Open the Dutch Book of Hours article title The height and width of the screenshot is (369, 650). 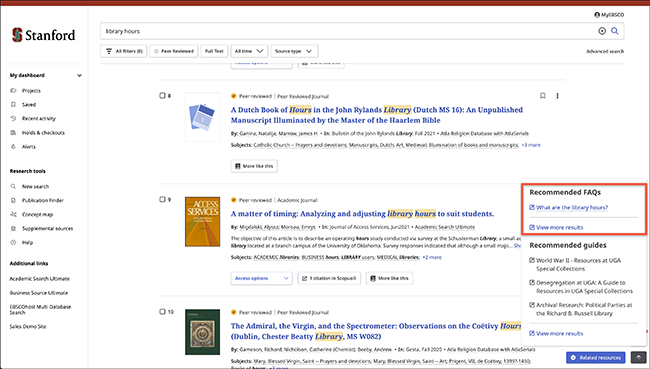[x=376, y=115]
